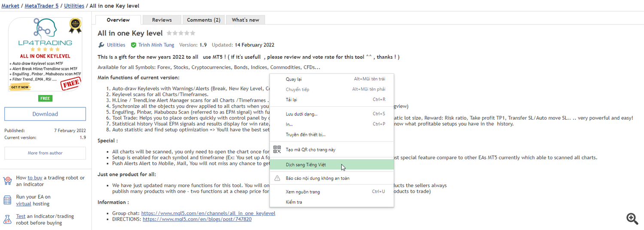Click the 'Available for all Symbols' line
This screenshot has height=230, width=644.
[209, 67]
